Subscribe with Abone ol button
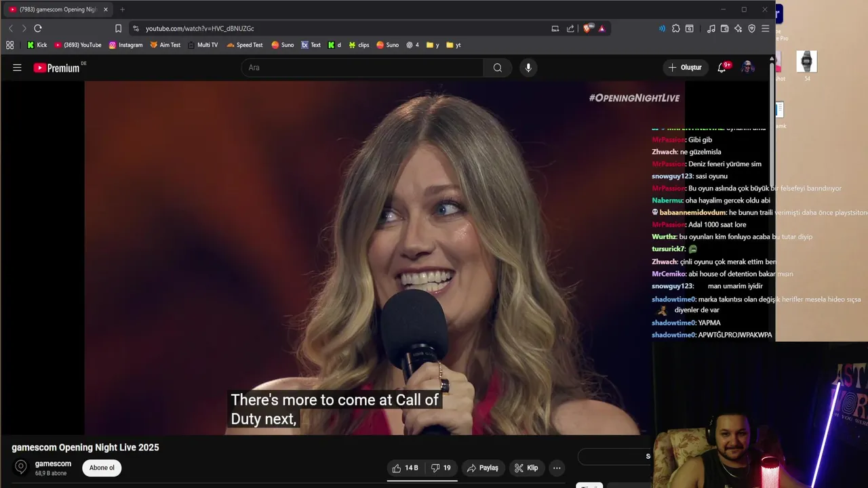The width and height of the screenshot is (868, 488). (102, 468)
